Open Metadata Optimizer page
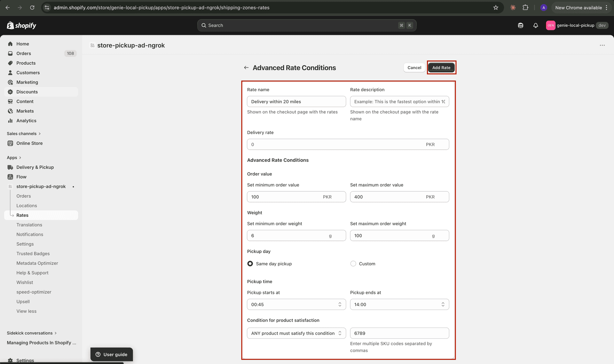 click(x=37, y=263)
